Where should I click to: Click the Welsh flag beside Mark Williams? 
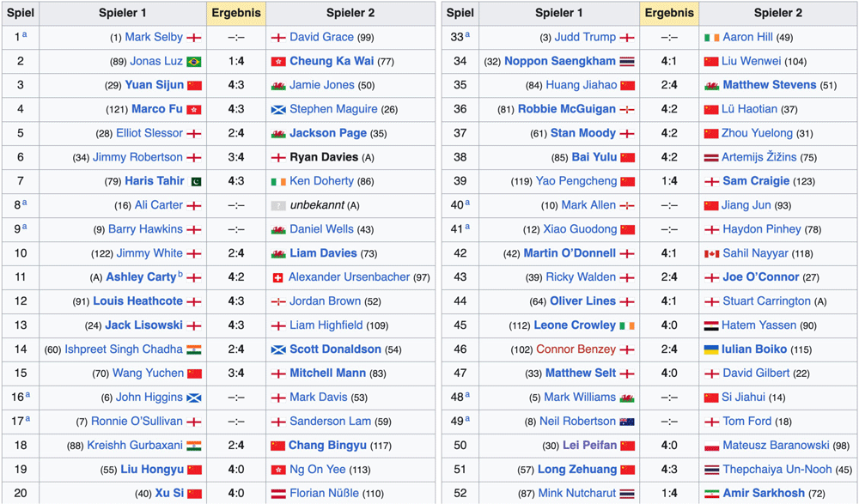(627, 398)
